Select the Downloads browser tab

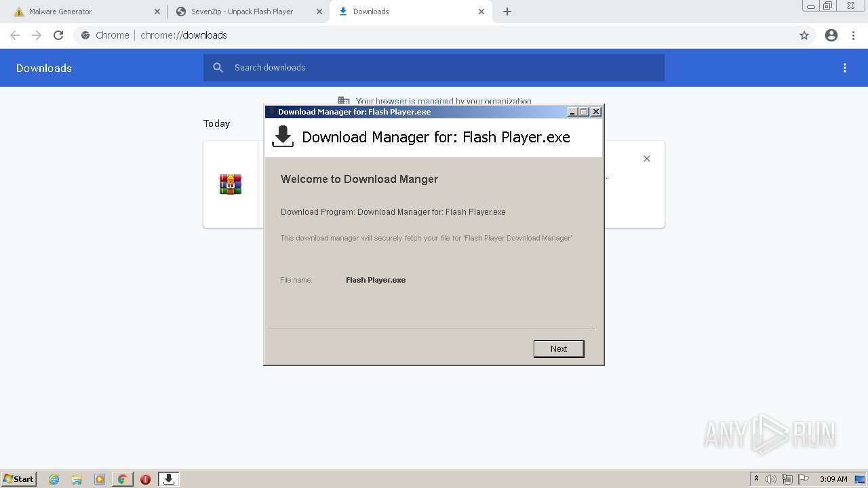point(410,12)
